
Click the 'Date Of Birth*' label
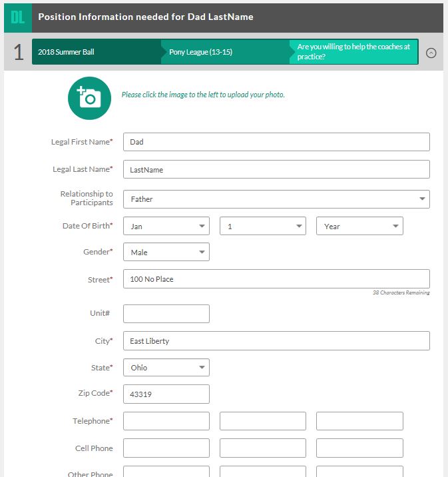(x=87, y=226)
